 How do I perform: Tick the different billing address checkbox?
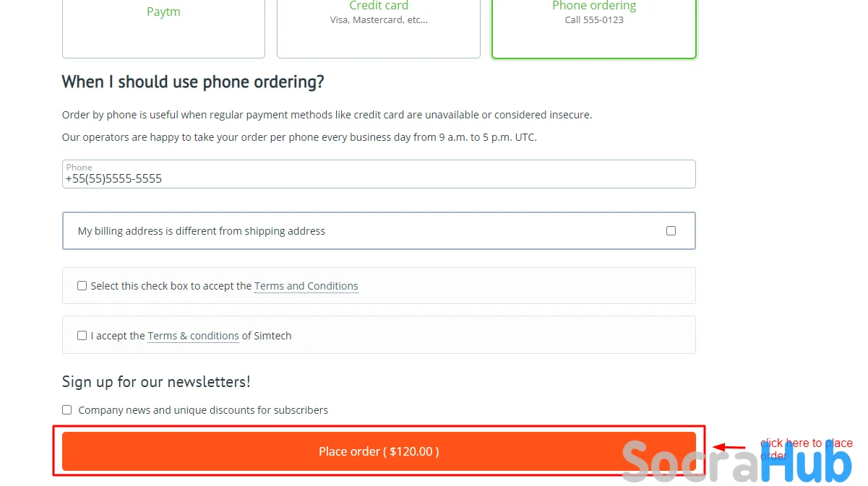pyautogui.click(x=671, y=231)
